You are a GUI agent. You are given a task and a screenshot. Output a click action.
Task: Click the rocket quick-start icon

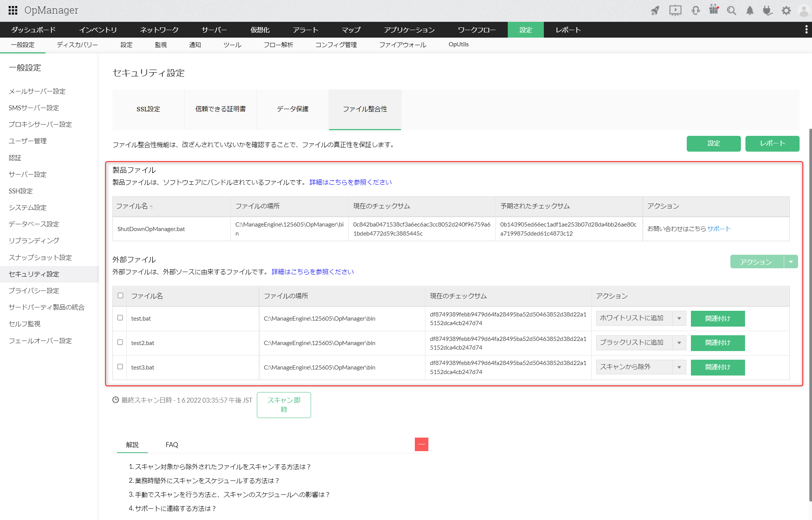point(655,11)
